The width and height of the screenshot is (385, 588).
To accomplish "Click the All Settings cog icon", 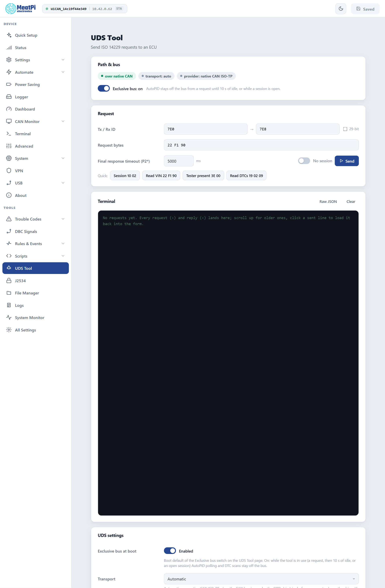I will coord(9,330).
